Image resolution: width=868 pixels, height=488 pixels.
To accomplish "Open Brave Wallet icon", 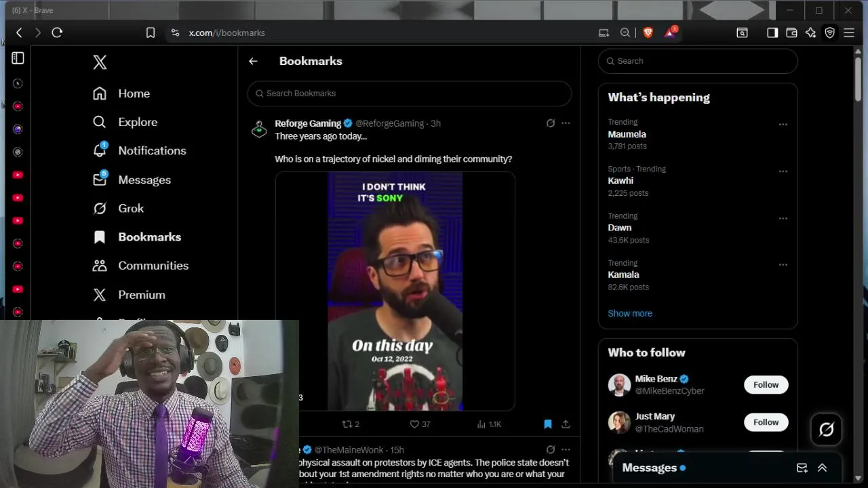I will click(x=791, y=33).
